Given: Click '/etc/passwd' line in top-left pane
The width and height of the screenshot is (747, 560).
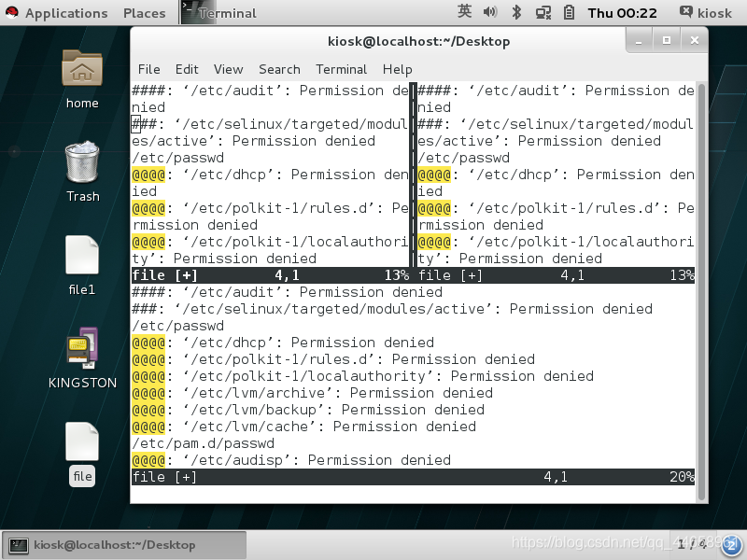Looking at the screenshot, I should coord(178,158).
